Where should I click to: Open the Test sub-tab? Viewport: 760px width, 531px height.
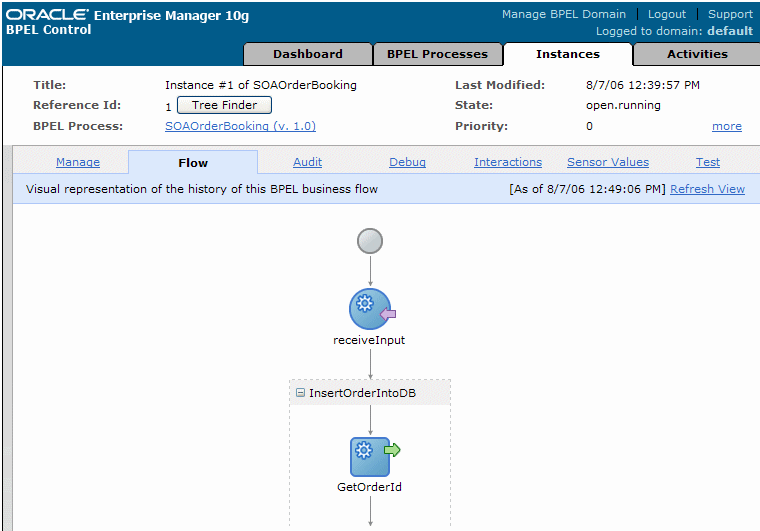[708, 162]
